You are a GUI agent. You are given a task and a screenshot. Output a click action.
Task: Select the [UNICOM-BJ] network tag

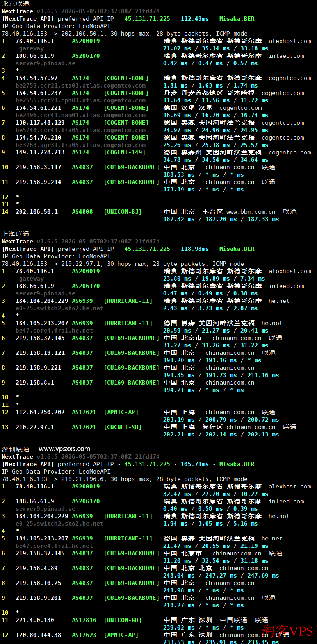(123, 212)
